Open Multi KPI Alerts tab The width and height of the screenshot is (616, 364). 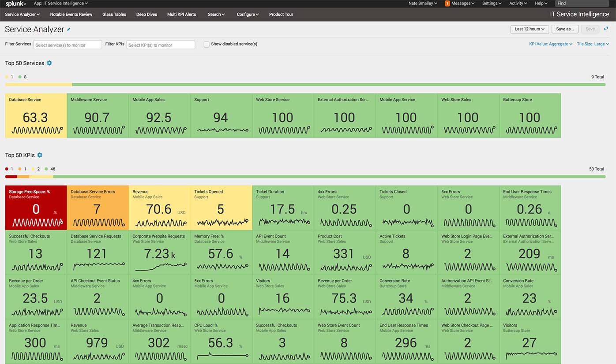181,15
